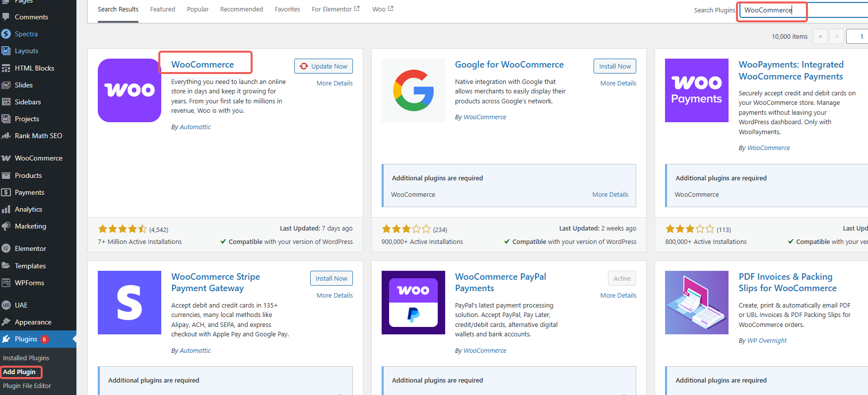Open Add Plugin submenu item
Image resolution: width=868 pixels, height=395 pixels.
point(19,372)
